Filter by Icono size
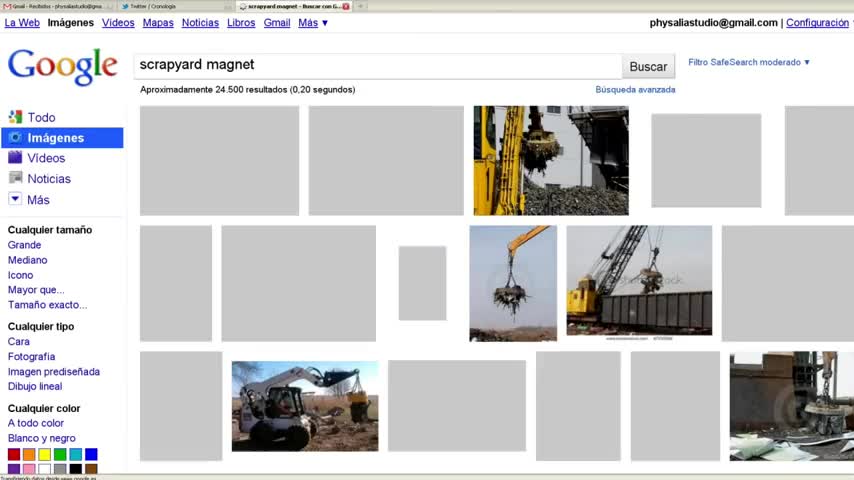 [20, 275]
